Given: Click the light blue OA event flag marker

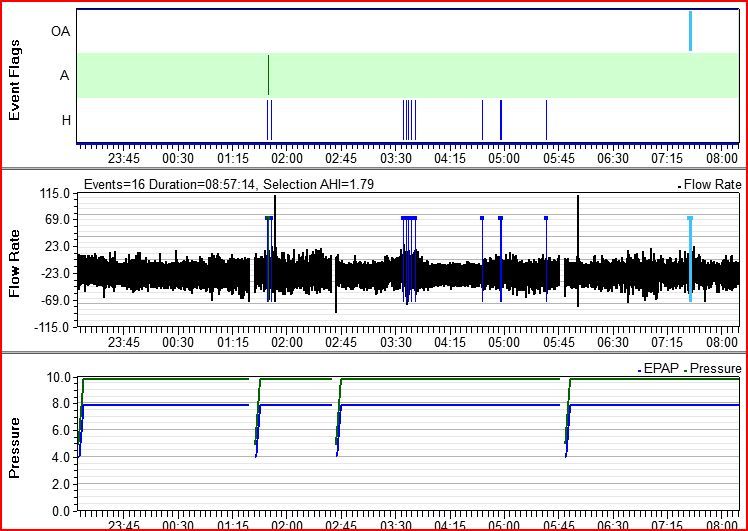Looking at the screenshot, I should (x=690, y=31).
